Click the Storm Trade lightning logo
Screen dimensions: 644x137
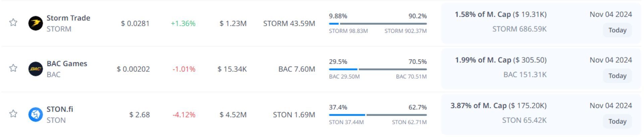point(36,23)
